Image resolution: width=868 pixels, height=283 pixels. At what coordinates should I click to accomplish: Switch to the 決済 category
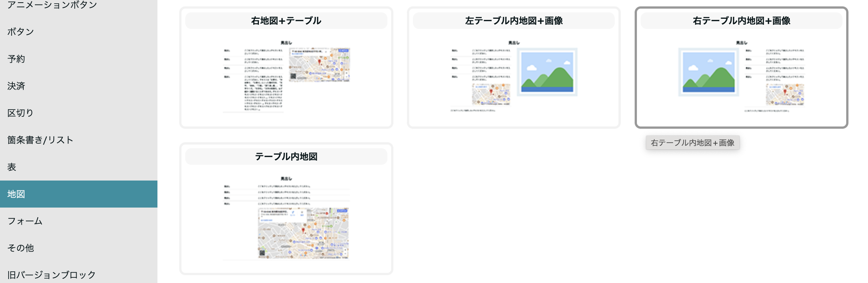click(16, 86)
